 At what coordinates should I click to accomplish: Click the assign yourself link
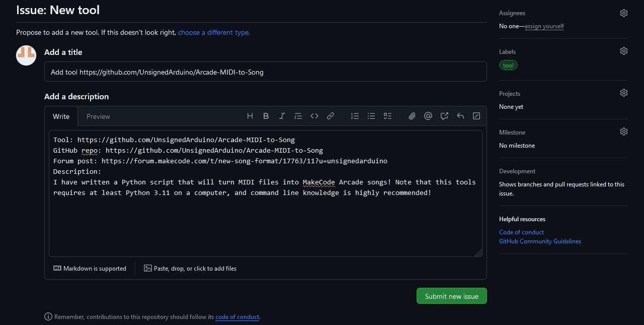click(544, 26)
